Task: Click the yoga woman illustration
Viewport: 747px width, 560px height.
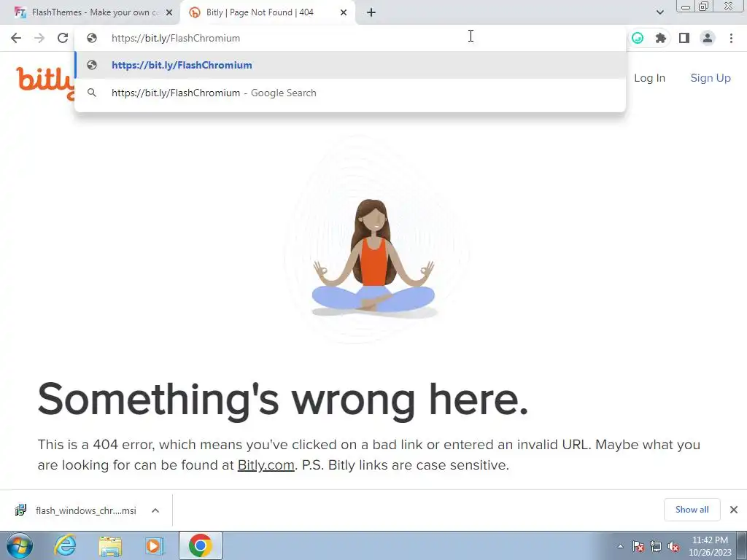Action: pos(373,259)
